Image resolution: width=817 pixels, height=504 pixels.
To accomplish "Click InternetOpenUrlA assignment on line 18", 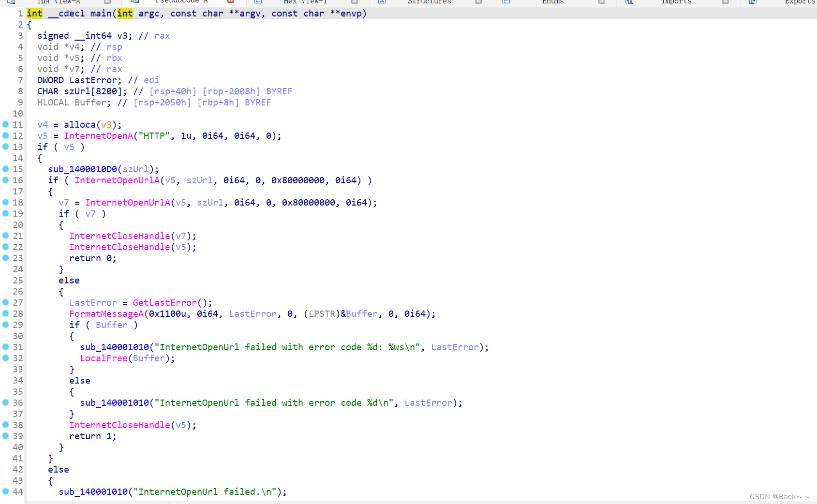I will tap(128, 203).
